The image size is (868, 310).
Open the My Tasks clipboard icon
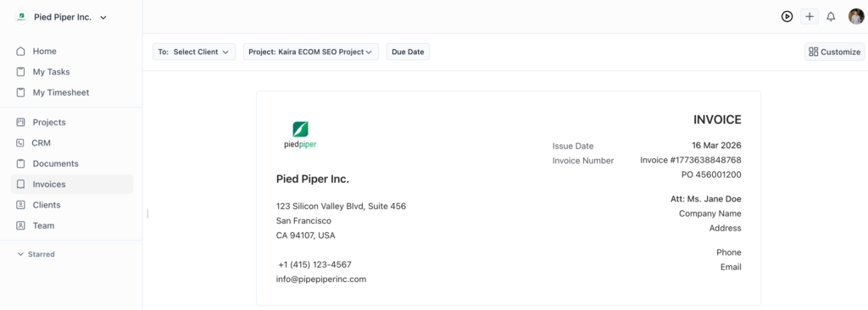[x=20, y=72]
